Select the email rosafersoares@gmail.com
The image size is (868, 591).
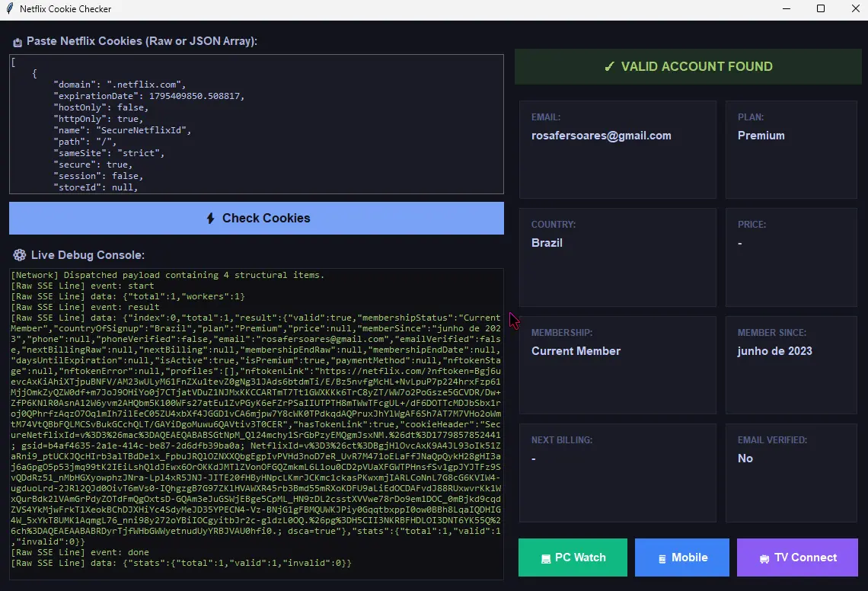[x=602, y=136]
